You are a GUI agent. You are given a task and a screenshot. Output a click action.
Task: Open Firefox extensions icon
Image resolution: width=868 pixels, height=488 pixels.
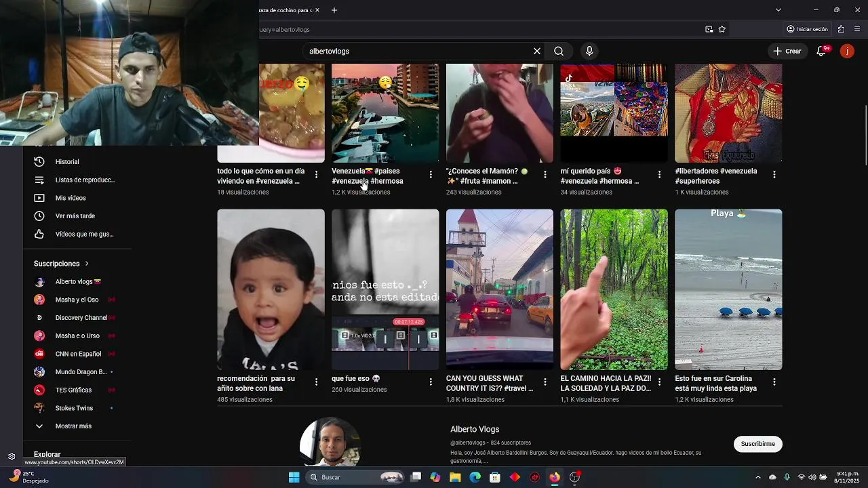[841, 29]
